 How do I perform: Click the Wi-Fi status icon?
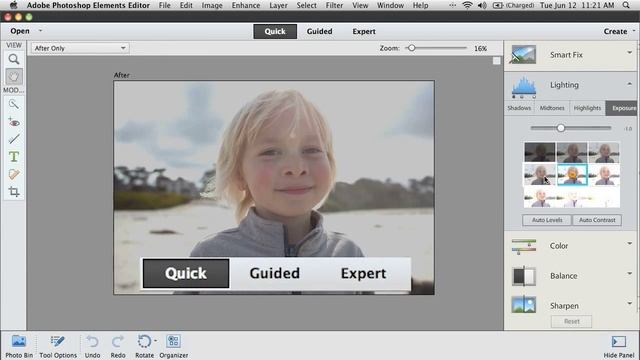coord(467,5)
